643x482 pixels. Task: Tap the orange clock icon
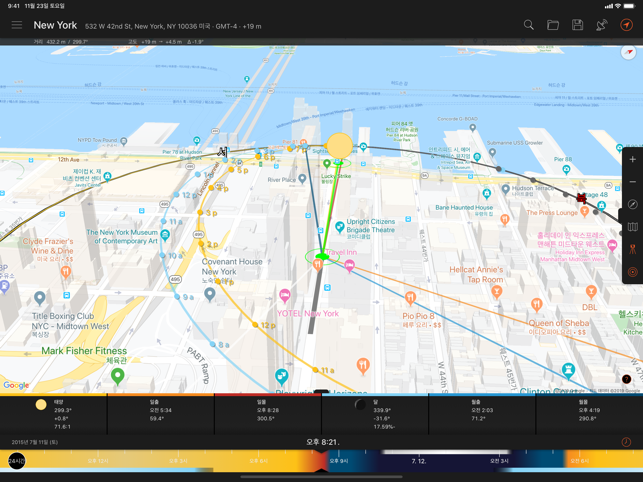click(x=626, y=442)
